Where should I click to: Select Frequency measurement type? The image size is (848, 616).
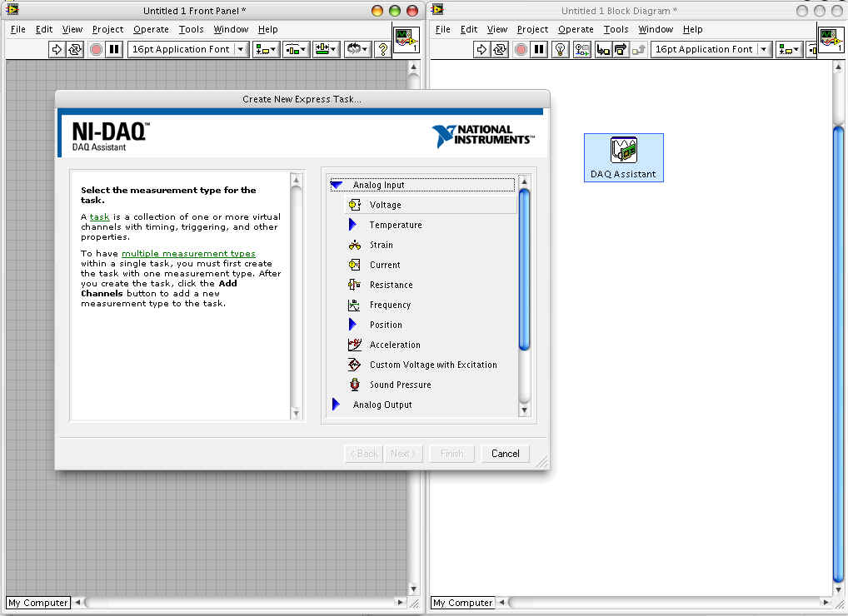pos(390,305)
